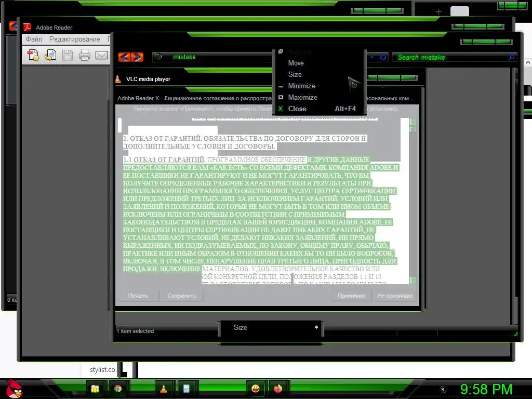Open the Angry Birds start button
Screen dimensions: 532x399
click(x=14, y=389)
